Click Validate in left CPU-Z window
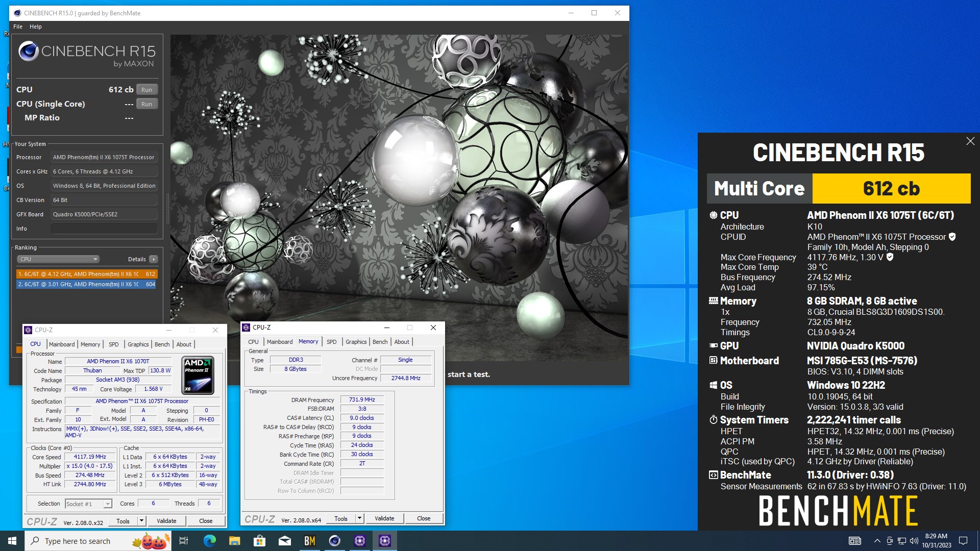980x551 pixels. (x=166, y=521)
